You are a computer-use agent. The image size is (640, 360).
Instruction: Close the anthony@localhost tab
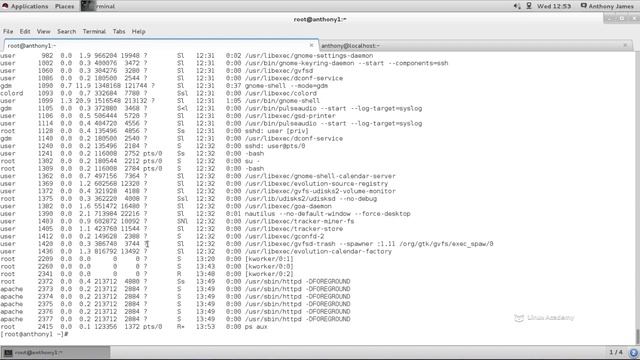click(x=625, y=45)
